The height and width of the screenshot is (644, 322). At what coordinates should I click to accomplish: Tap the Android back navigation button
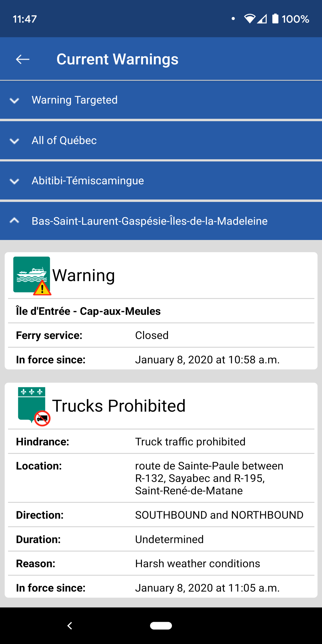click(70, 626)
